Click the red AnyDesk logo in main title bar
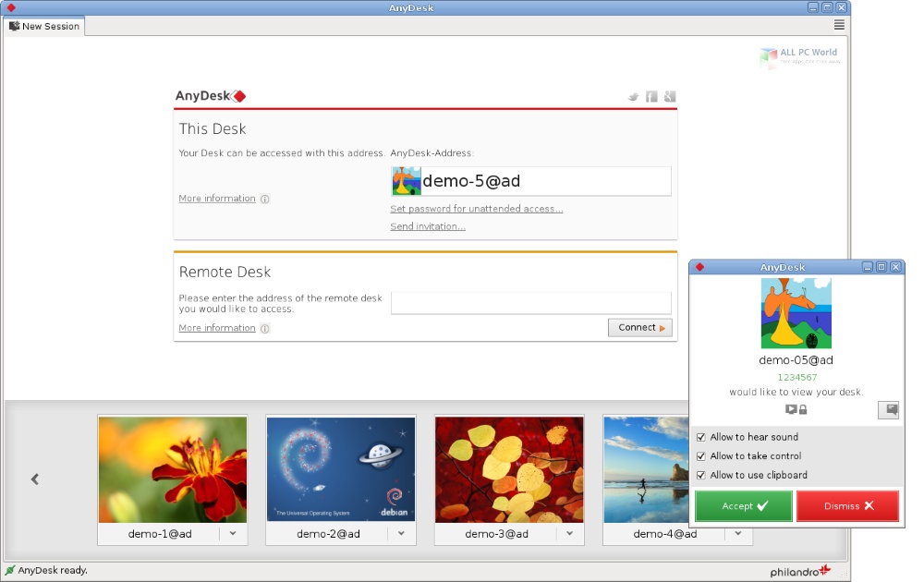924x582 pixels. coord(10,7)
